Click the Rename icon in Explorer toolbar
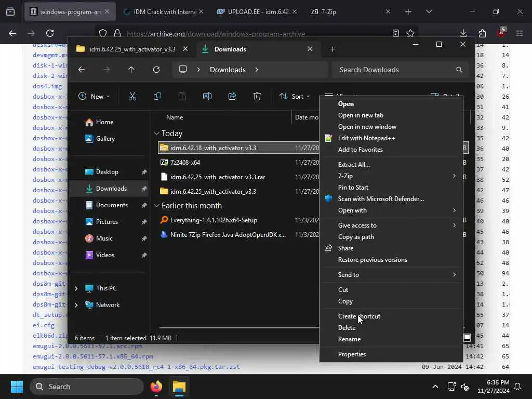Viewport: 532px width, 399px height. 207,96
